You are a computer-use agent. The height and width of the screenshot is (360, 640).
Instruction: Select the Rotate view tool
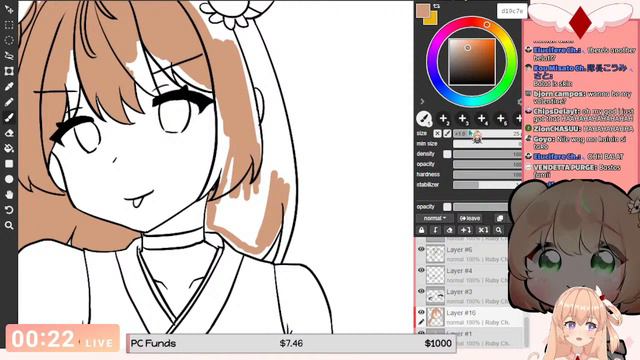pos(9,210)
